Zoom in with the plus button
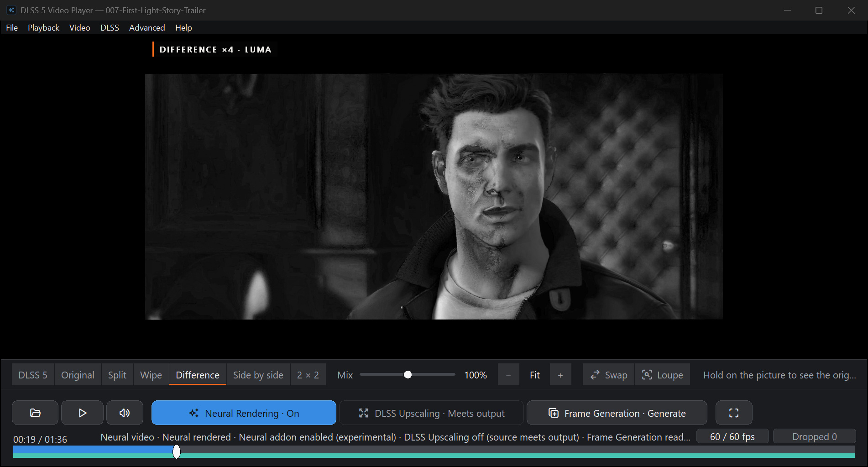 pyautogui.click(x=560, y=375)
